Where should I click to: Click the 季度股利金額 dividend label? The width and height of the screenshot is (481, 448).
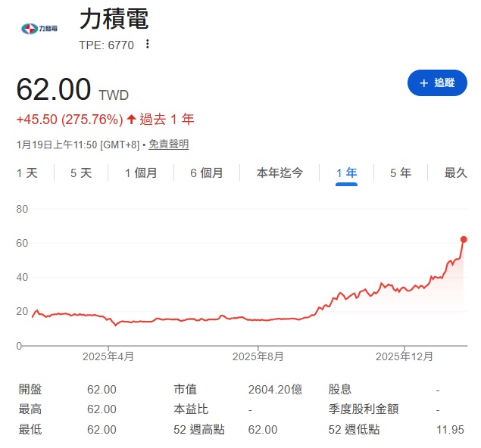click(363, 409)
